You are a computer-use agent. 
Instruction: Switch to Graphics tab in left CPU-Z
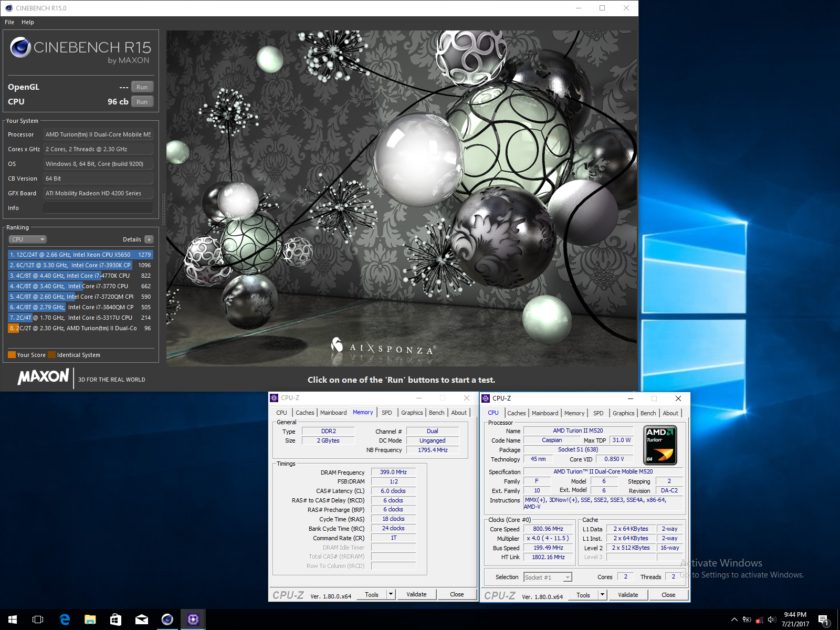pyautogui.click(x=412, y=413)
